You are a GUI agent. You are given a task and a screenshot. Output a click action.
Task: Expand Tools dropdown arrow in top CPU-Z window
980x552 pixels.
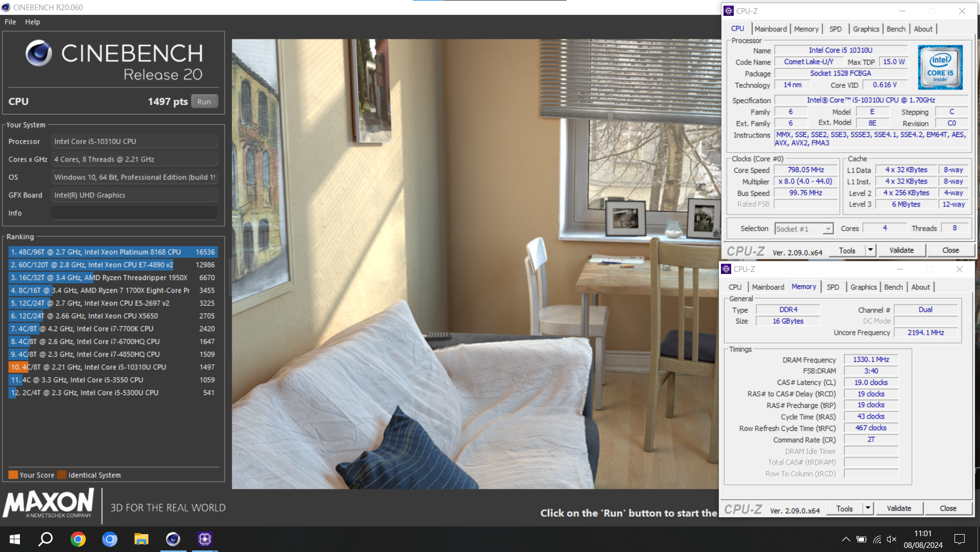pyautogui.click(x=871, y=250)
